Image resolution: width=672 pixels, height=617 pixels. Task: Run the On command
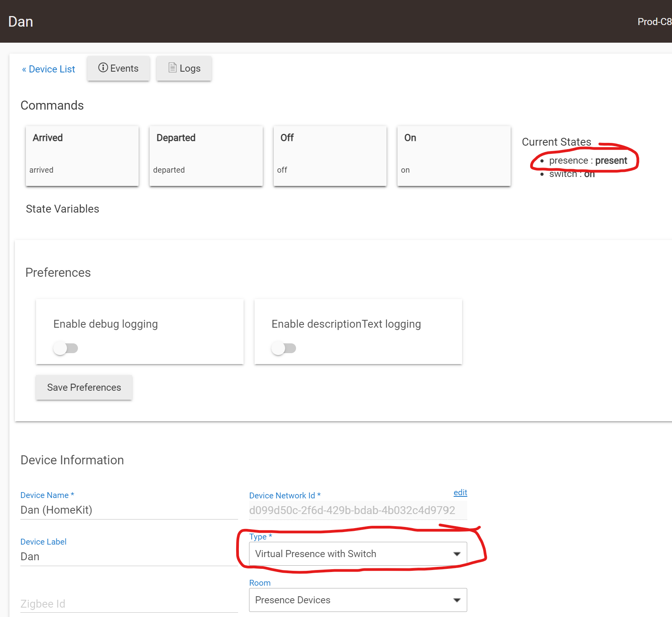pyautogui.click(x=453, y=155)
